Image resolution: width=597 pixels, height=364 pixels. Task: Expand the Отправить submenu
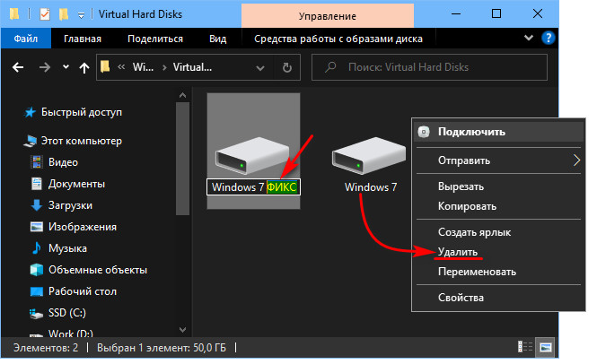pyautogui.click(x=498, y=160)
